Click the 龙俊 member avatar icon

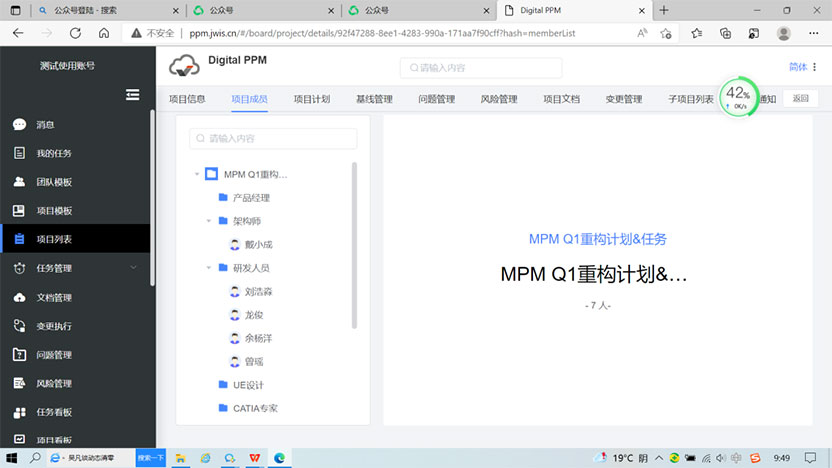(235, 315)
